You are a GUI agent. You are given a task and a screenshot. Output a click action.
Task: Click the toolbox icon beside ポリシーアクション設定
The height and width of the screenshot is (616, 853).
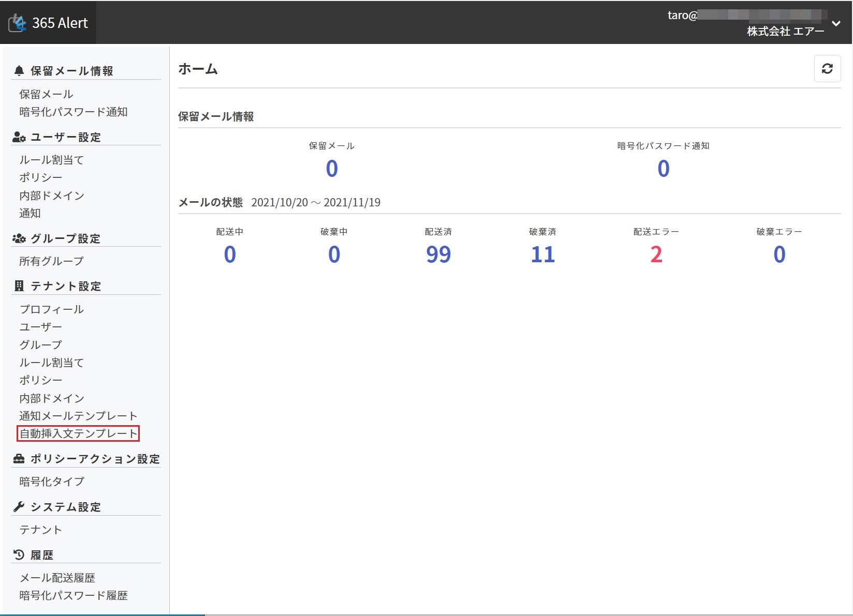[x=19, y=459]
